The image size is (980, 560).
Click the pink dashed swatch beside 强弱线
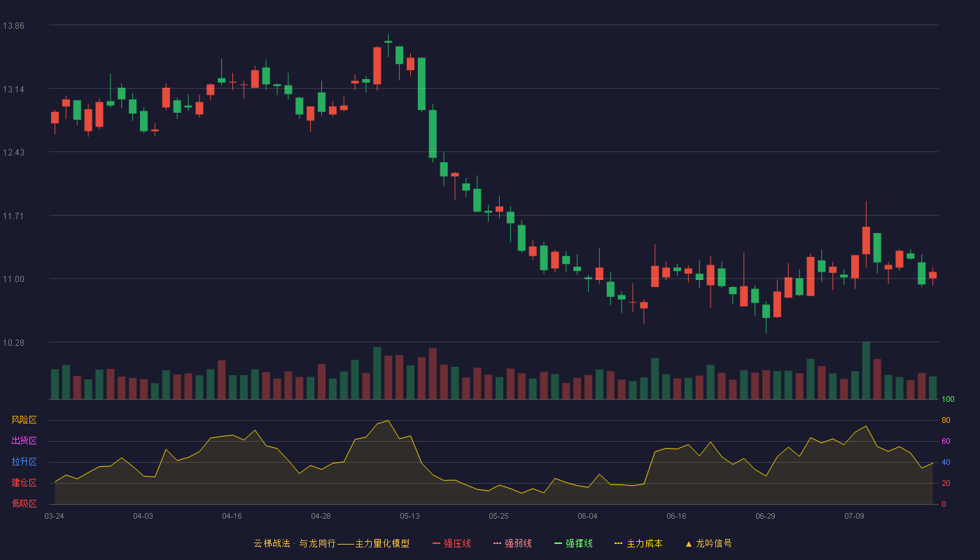(x=497, y=543)
